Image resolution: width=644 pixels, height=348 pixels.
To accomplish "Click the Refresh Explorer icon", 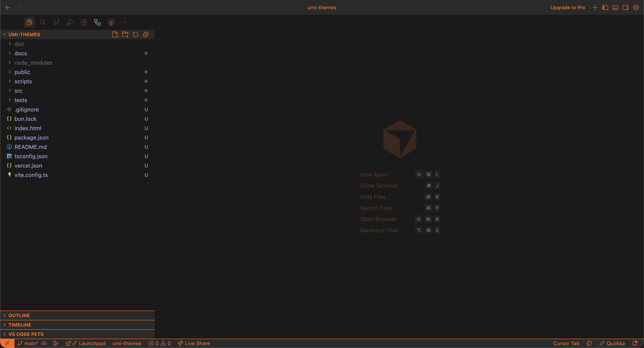I will (x=135, y=34).
